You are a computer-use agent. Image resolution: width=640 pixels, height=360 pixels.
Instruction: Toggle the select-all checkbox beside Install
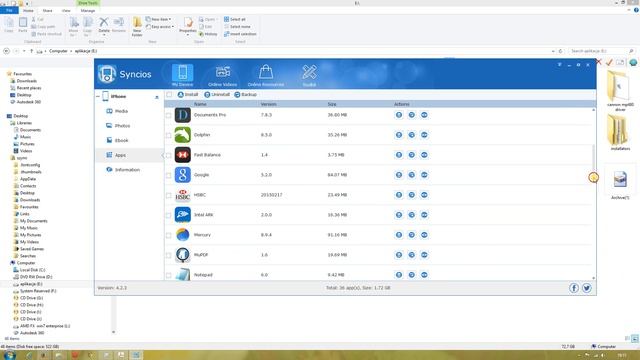tap(169, 95)
